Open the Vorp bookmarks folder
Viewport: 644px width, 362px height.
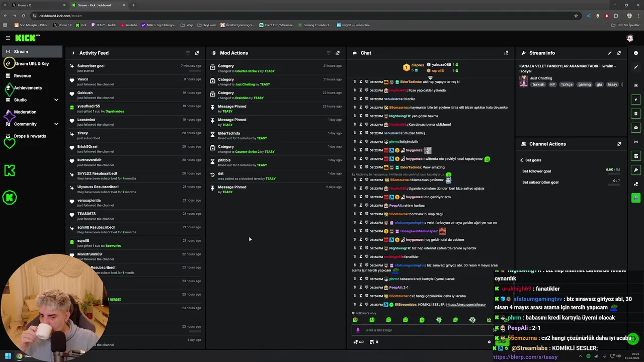187,25
